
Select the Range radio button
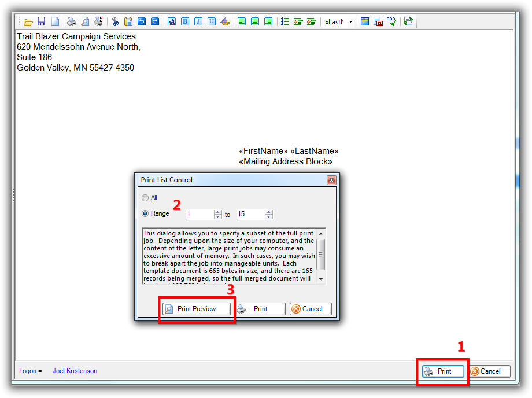click(x=145, y=213)
